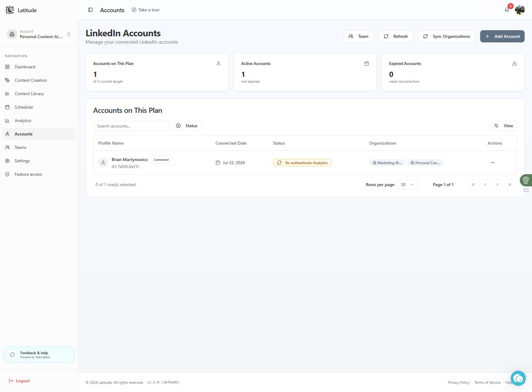Click Sync Organizations button
This screenshot has height=392, width=532.
[446, 36]
